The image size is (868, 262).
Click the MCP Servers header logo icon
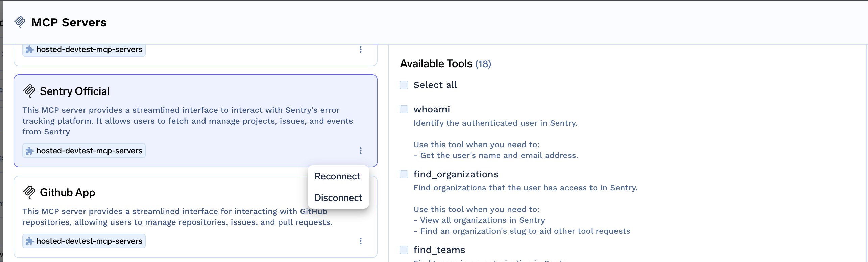20,22
